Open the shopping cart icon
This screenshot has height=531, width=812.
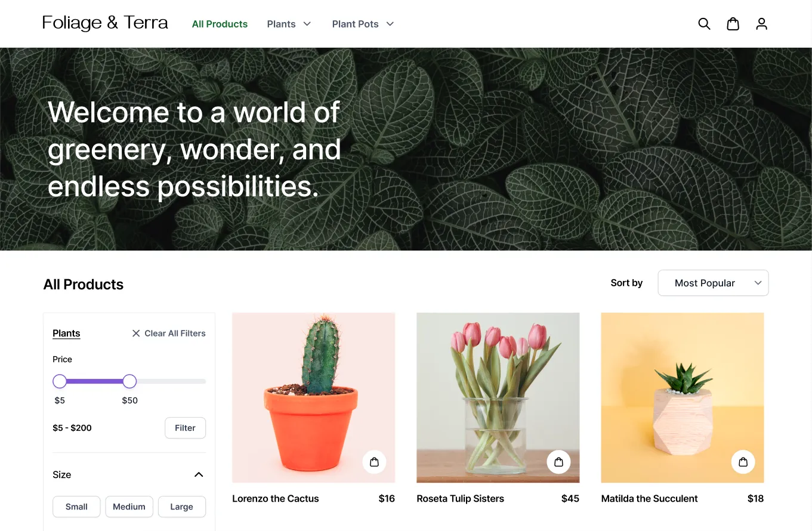(733, 24)
